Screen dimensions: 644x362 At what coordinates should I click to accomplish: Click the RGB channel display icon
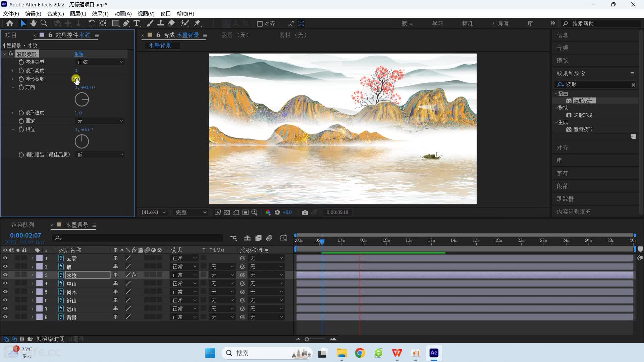click(x=268, y=213)
